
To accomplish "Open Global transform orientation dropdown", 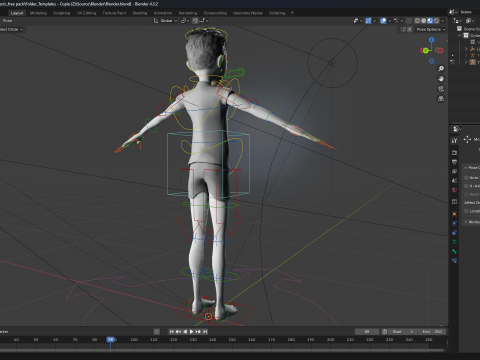I will pyautogui.click(x=165, y=21).
